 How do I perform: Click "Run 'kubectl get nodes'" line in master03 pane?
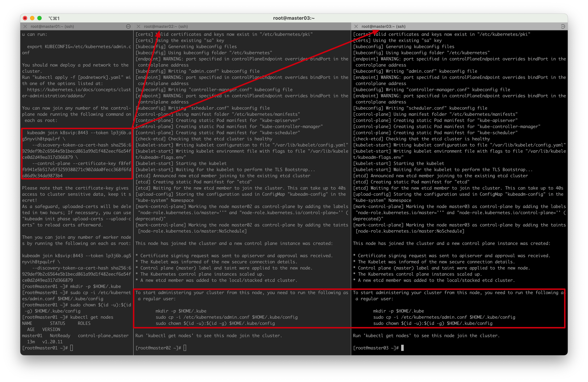[x=426, y=336]
